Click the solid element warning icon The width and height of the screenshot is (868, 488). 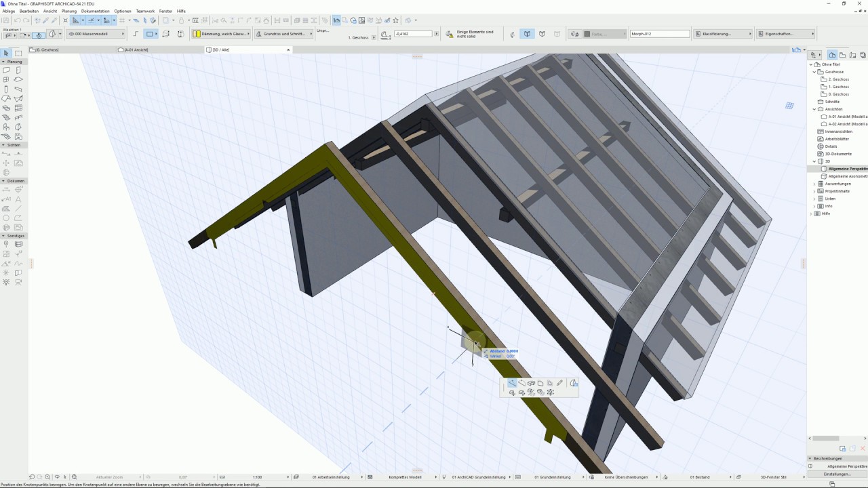point(450,34)
